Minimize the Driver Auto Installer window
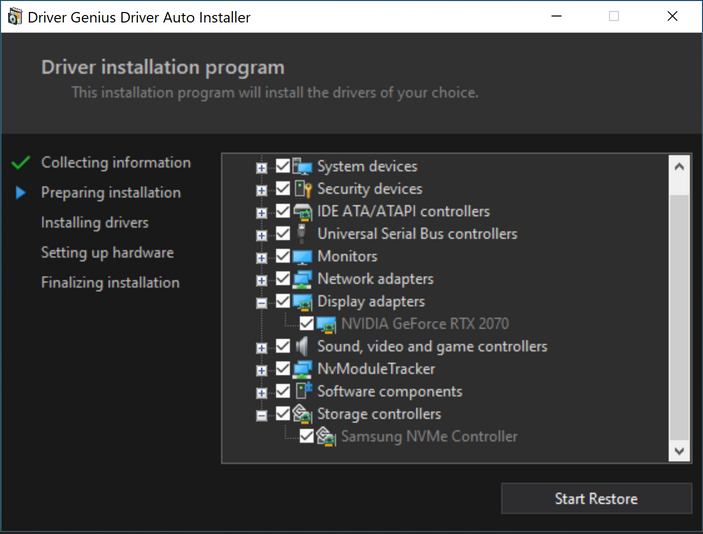Image resolution: width=703 pixels, height=534 pixels. (x=556, y=17)
